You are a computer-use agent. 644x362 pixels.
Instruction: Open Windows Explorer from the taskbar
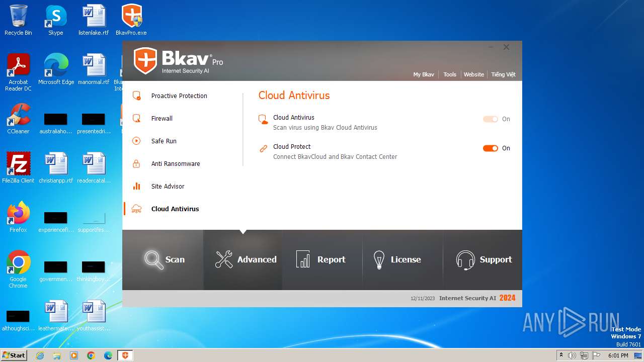(x=57, y=355)
